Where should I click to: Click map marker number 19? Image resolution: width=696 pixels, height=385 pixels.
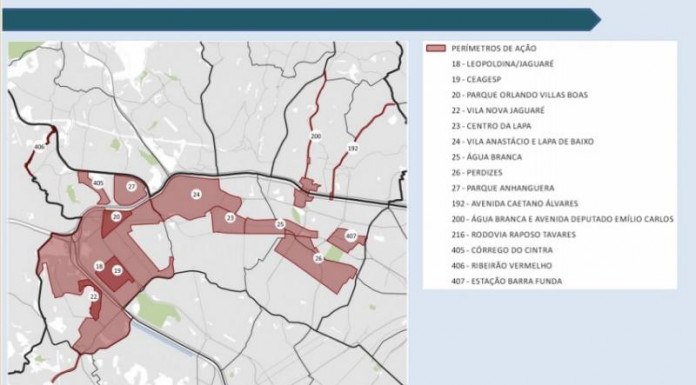point(117,270)
